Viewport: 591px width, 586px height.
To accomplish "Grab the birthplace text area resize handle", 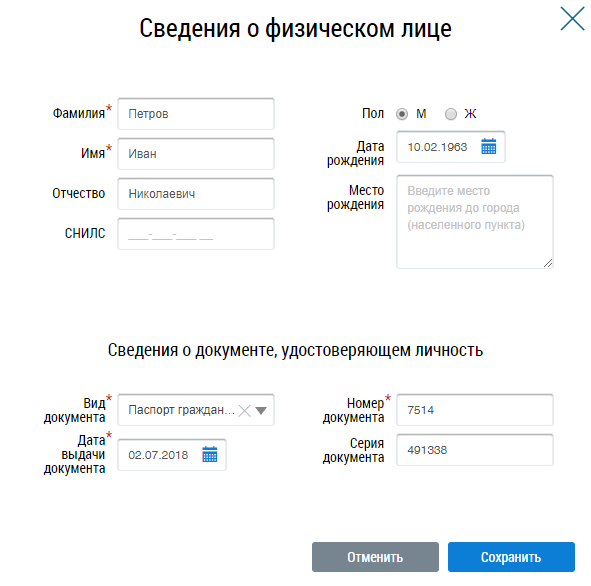I will [548, 263].
